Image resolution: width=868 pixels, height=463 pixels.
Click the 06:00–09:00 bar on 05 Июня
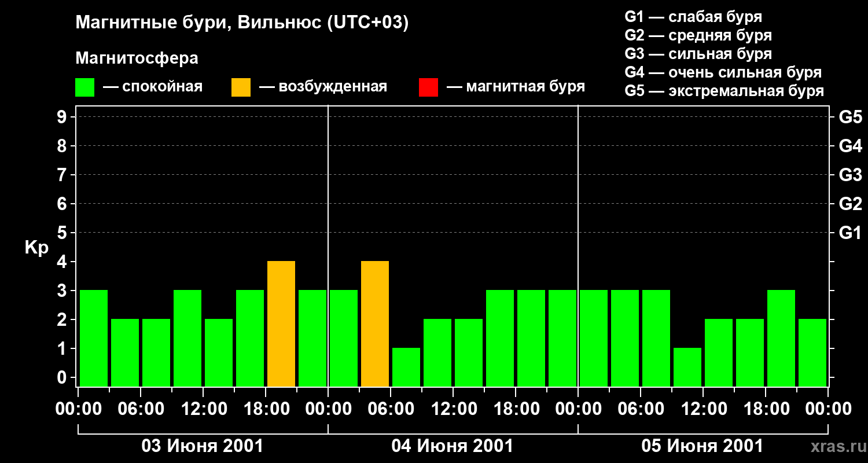click(656, 338)
